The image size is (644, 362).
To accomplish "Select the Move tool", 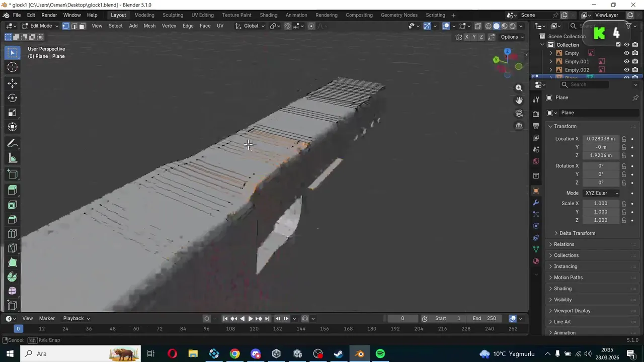I will [x=13, y=83].
